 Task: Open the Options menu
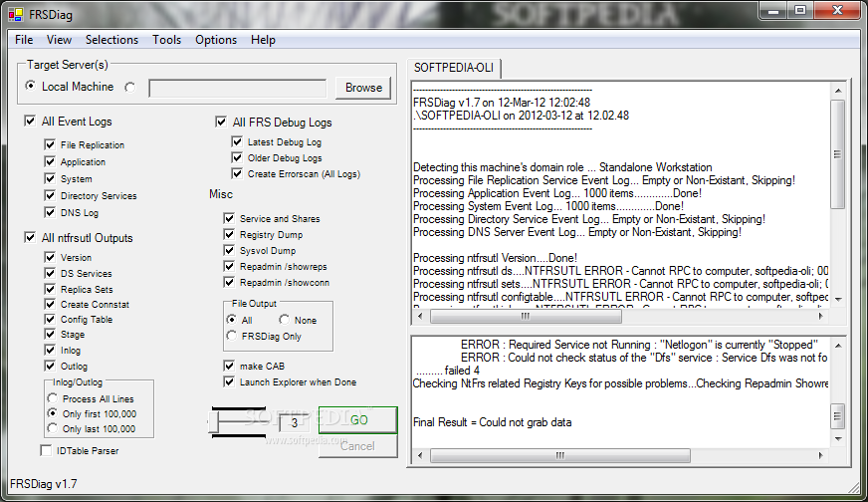(216, 40)
